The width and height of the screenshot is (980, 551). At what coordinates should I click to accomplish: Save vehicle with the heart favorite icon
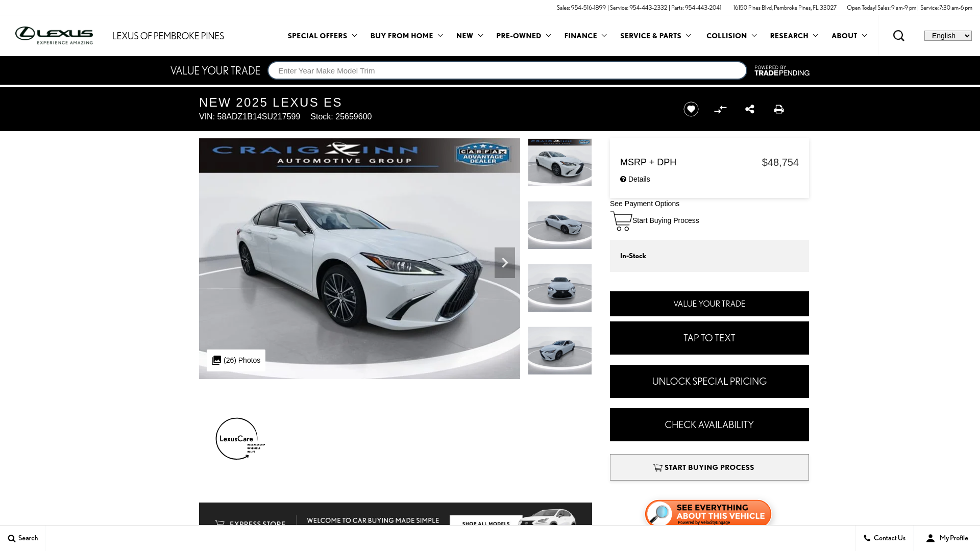(x=691, y=109)
